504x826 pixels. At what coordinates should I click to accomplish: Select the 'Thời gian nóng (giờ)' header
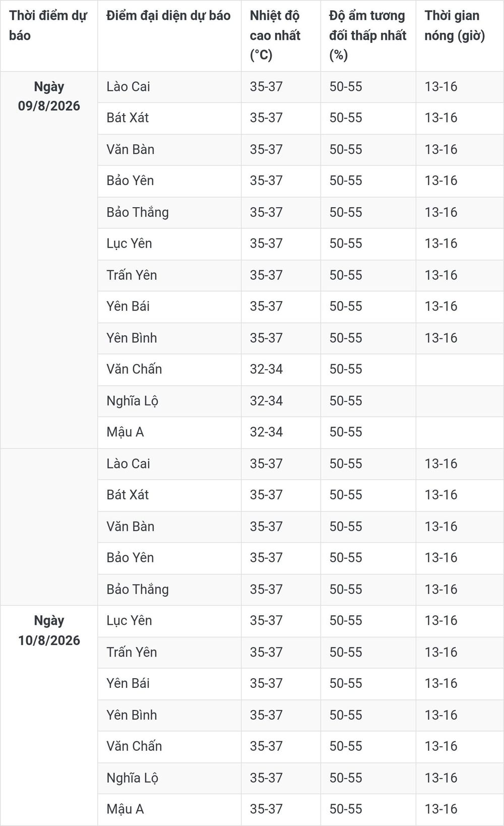(x=460, y=36)
